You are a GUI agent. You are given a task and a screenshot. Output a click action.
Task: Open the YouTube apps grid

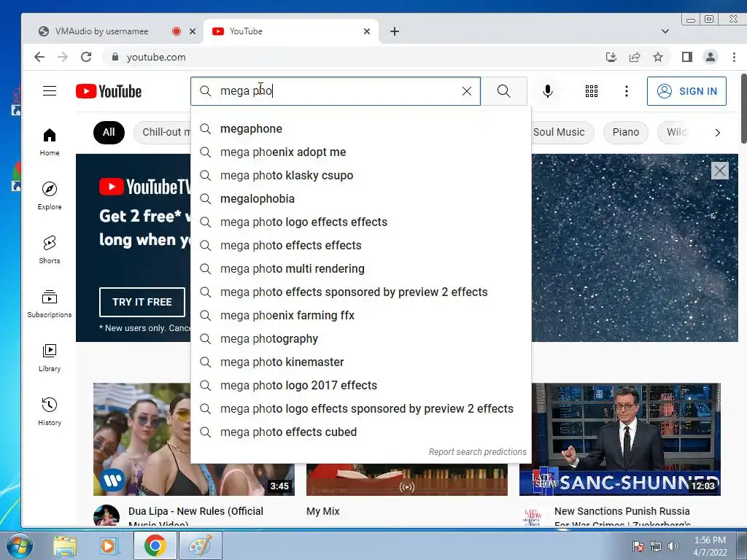coord(591,91)
